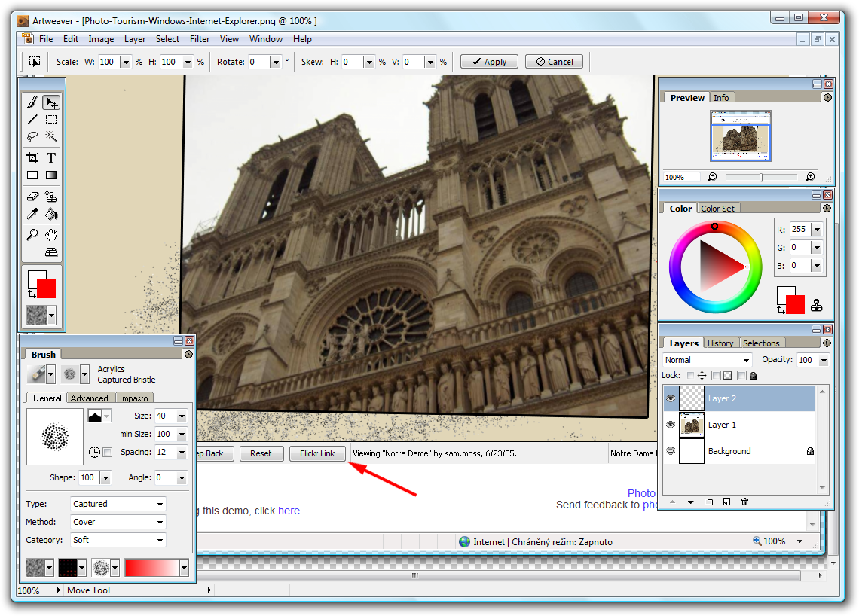Show the Background layer with its eye icon
859x616 pixels.
click(671, 450)
